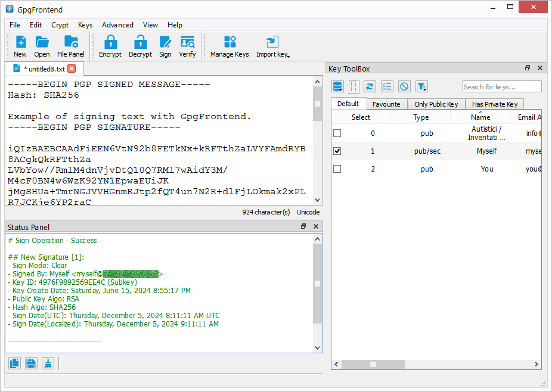Image resolution: width=552 pixels, height=392 pixels.
Task: Click the Decrypt open-lock icon
Action: (140, 46)
